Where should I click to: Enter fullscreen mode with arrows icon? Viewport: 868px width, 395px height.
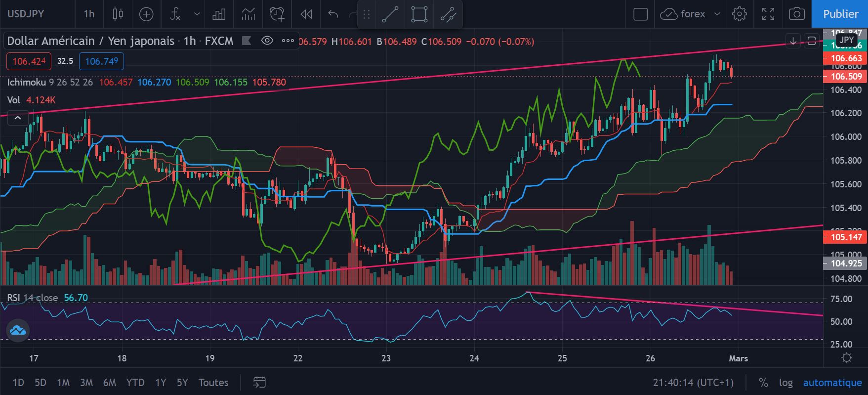[x=768, y=14]
